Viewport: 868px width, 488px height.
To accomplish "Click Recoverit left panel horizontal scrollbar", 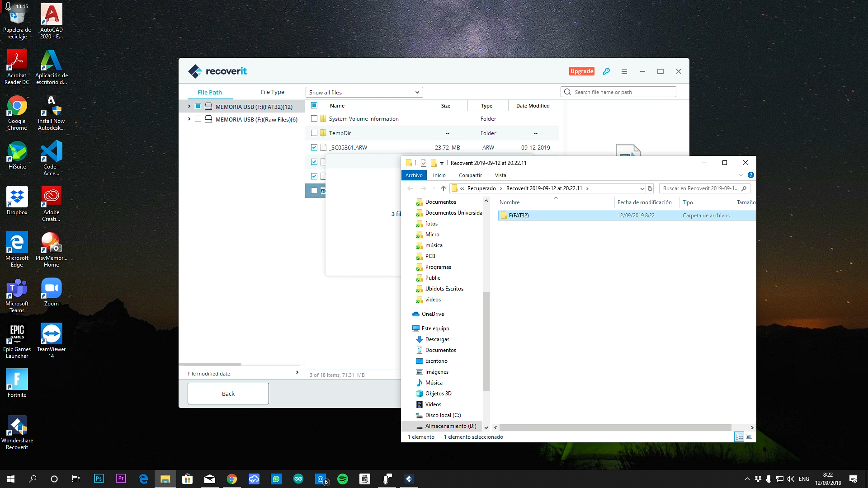I will (210, 364).
